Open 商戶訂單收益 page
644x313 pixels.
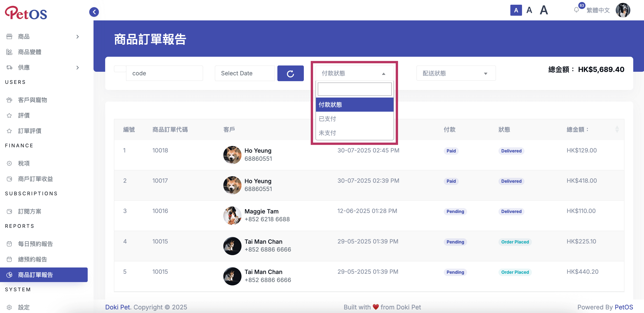click(35, 179)
